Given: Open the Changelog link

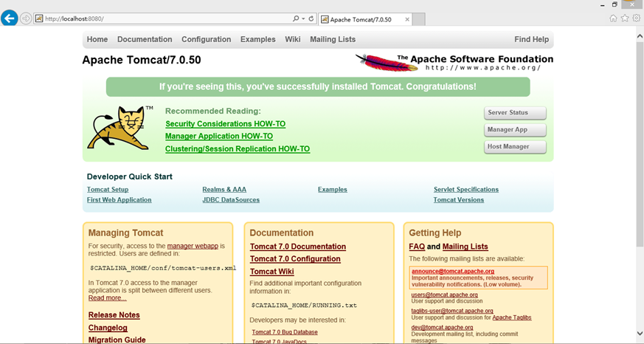Looking at the screenshot, I should (x=108, y=328).
